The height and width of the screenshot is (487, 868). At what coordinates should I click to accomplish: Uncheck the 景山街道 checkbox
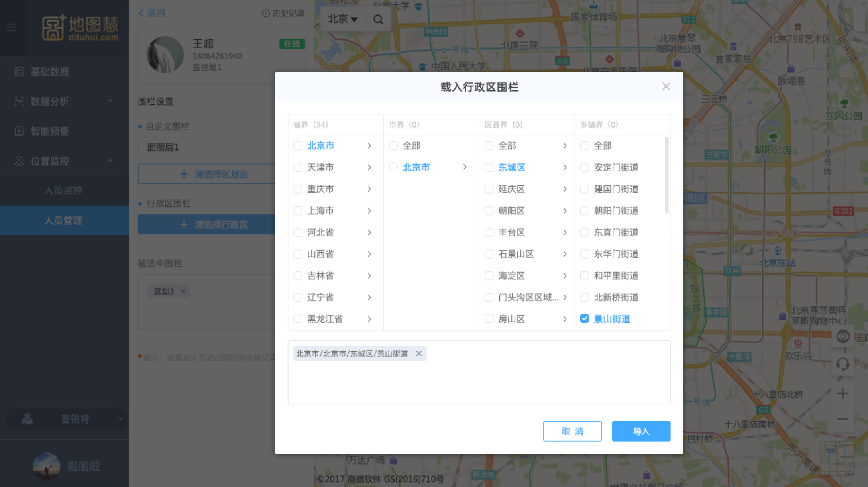click(x=585, y=319)
